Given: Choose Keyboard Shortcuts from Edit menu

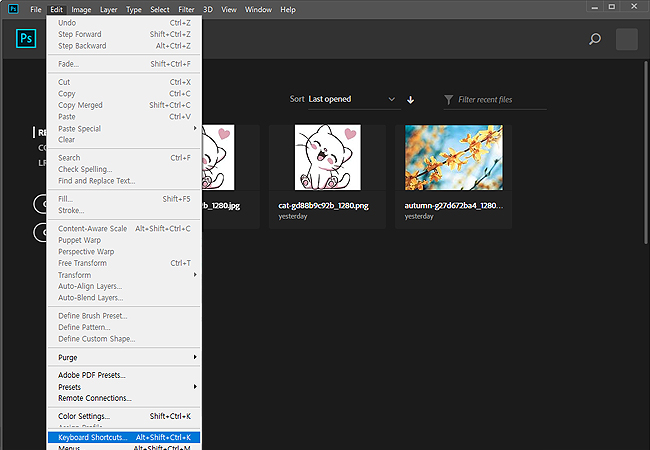Looking at the screenshot, I should [124, 437].
